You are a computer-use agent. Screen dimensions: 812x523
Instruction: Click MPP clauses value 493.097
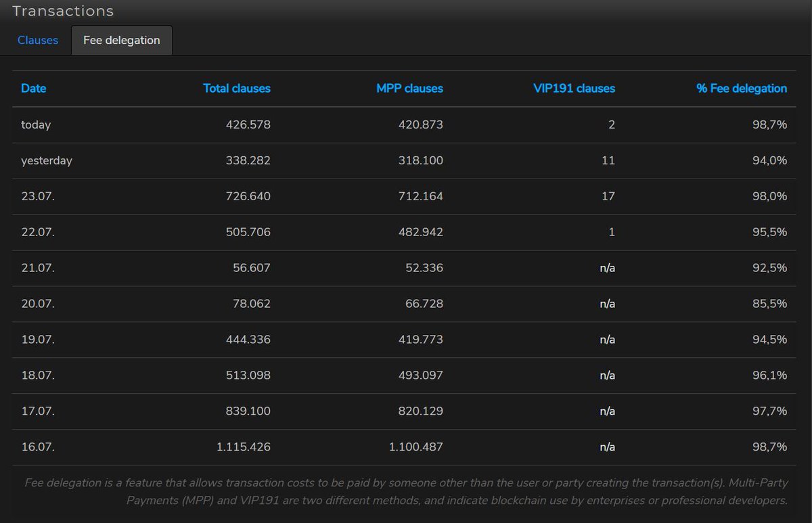tap(421, 376)
